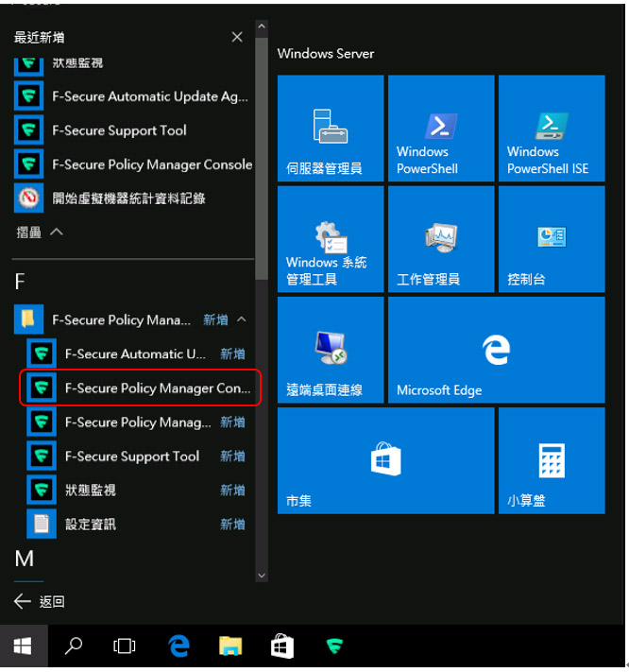
Task: Launch the Microsoft Edge tile
Action: coord(496,350)
